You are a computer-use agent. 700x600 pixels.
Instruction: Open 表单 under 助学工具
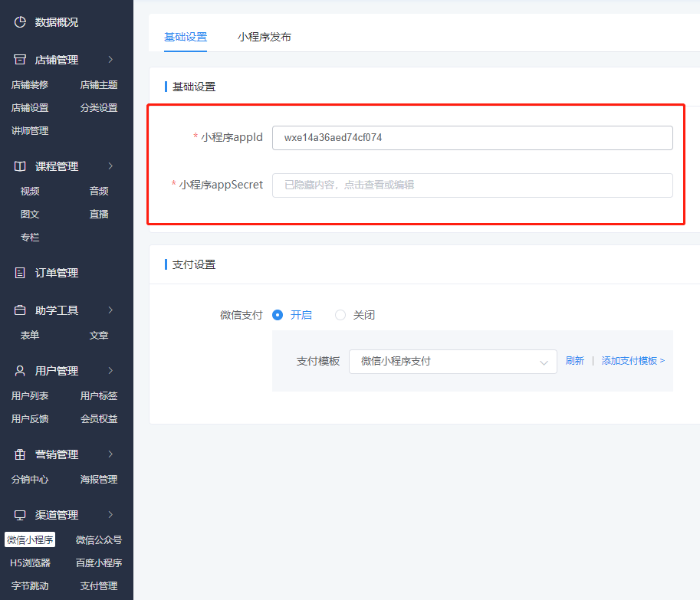[x=30, y=335]
